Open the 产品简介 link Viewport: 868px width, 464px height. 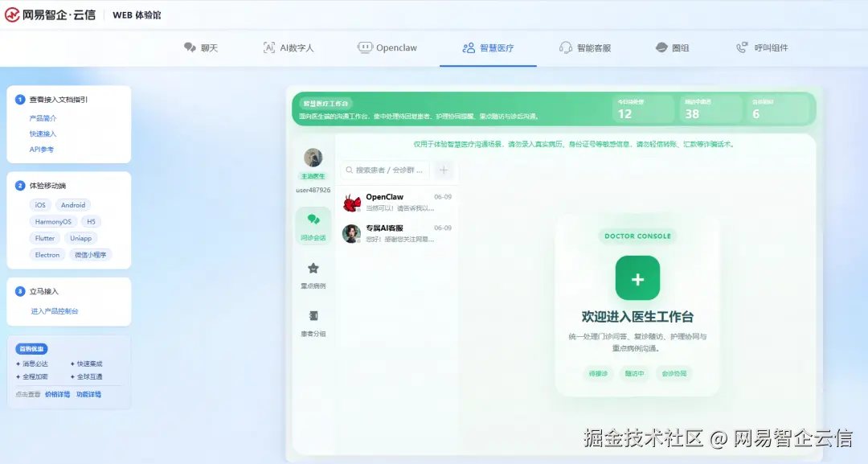click(43, 118)
